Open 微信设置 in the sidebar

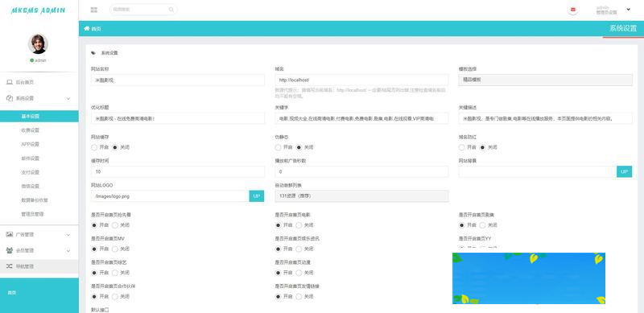[x=30, y=186]
